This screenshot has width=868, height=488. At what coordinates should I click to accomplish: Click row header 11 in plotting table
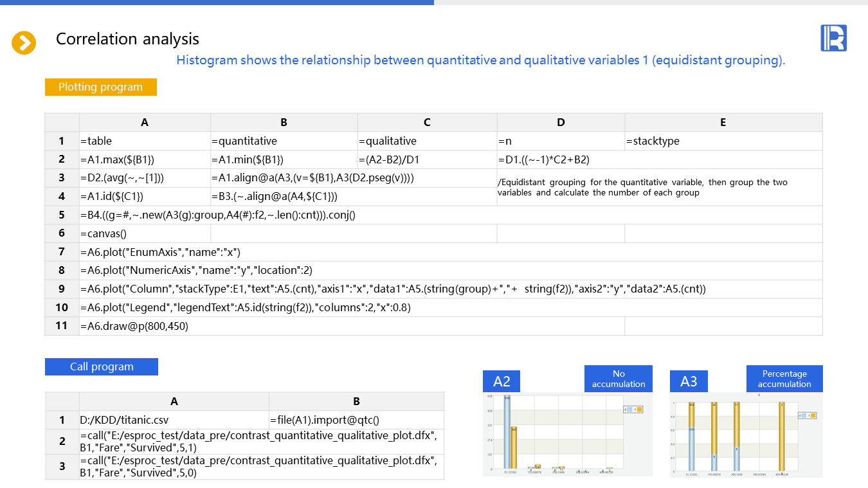(62, 326)
